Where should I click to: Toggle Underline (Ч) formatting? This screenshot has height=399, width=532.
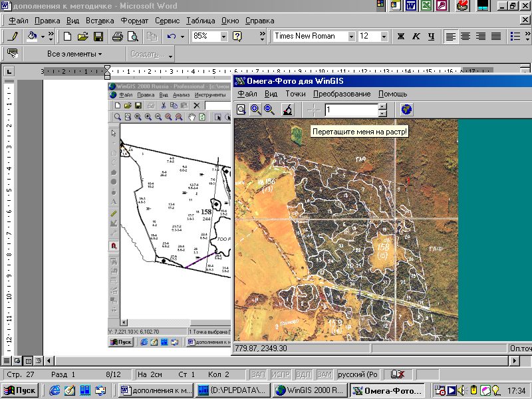coord(431,37)
